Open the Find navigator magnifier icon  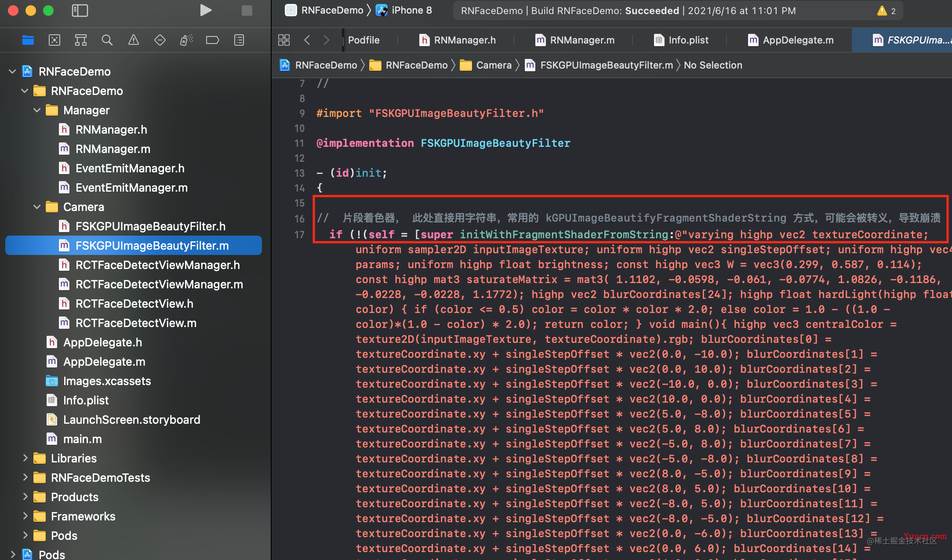107,40
